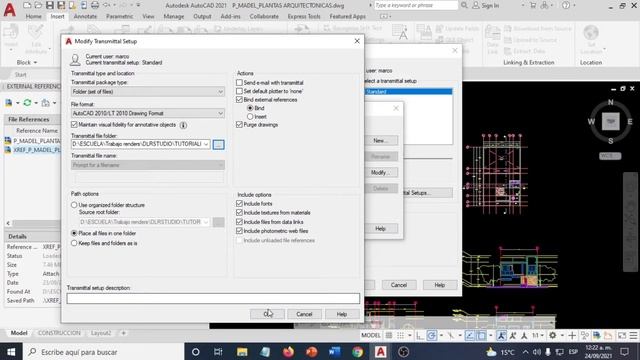Toggle the Ortho mode status bar icon
640x360 pixels.
pos(420,336)
